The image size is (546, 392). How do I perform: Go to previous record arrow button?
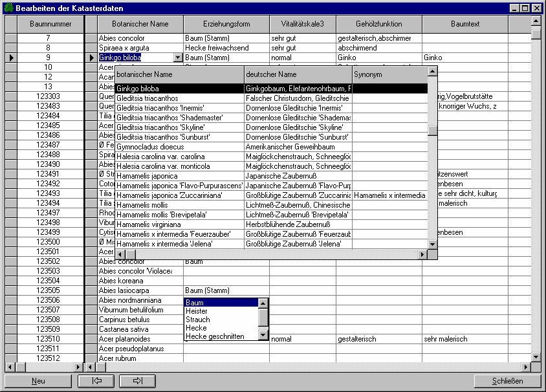click(96, 381)
